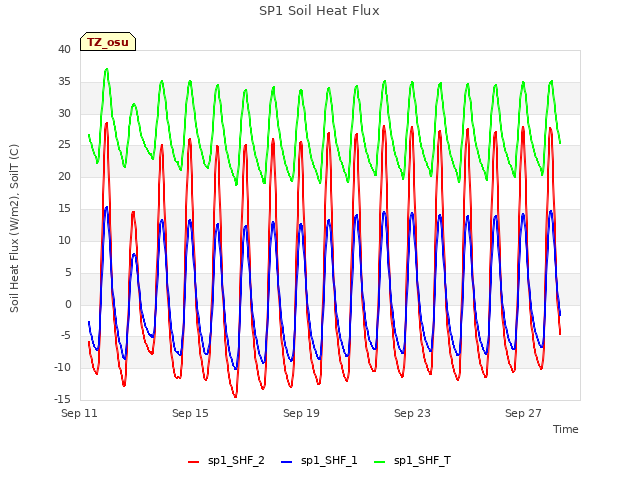Click the 40 y-axis tick label
Image resolution: width=640 pixels, height=480 pixels.
pyautogui.click(x=64, y=49)
